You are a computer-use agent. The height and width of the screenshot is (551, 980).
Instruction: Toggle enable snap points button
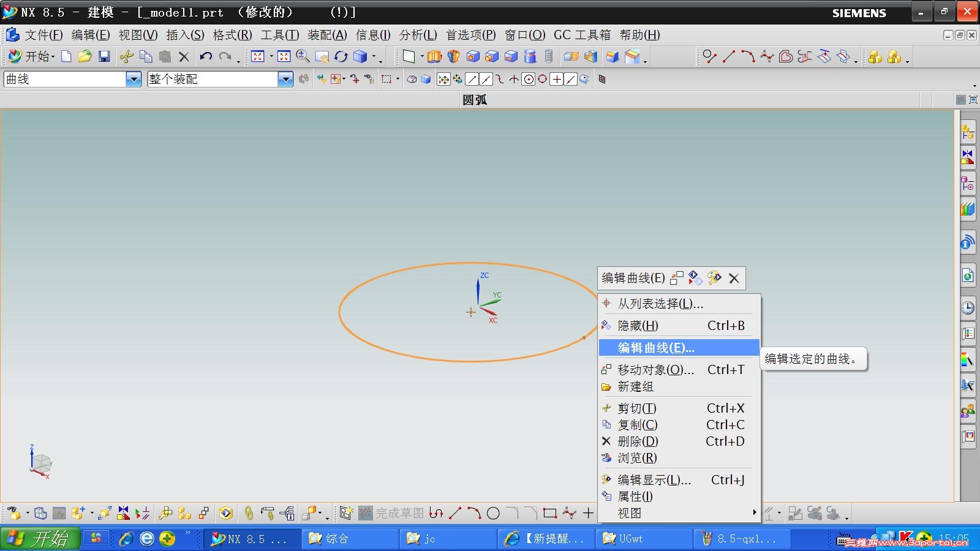coord(443,79)
